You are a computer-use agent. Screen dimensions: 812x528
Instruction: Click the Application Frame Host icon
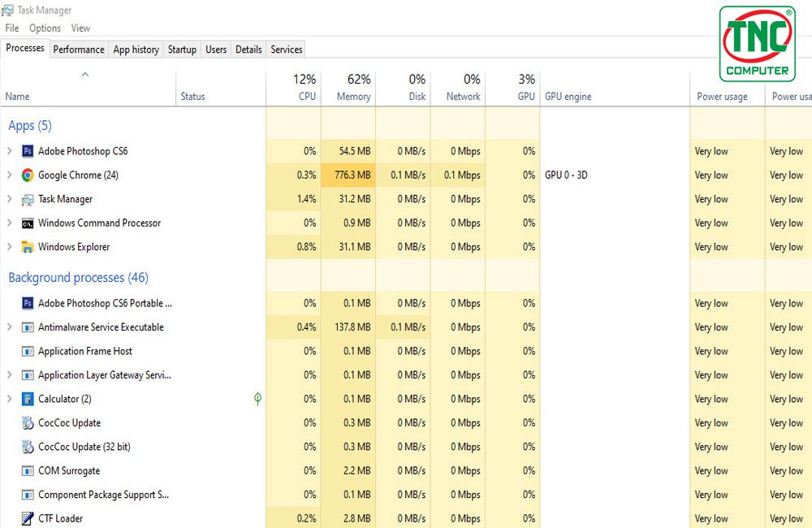28,351
